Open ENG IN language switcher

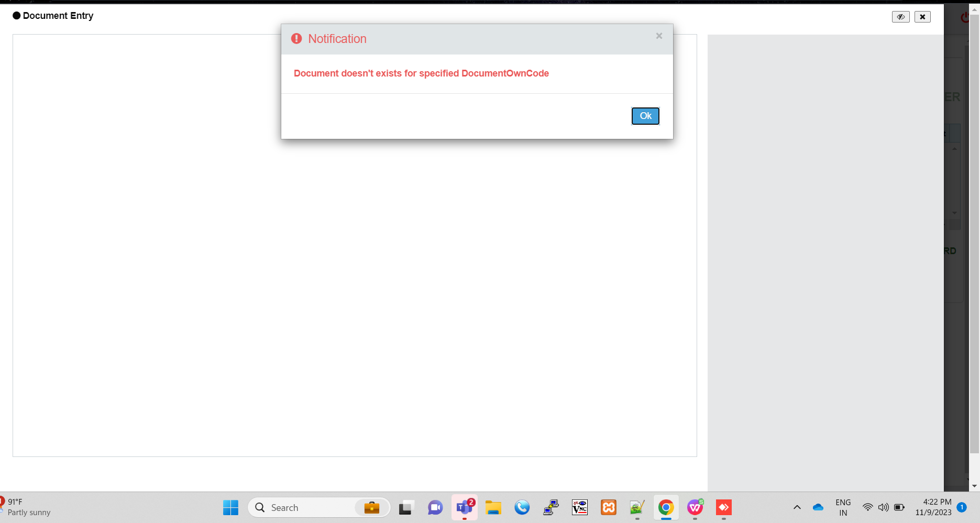click(x=843, y=507)
